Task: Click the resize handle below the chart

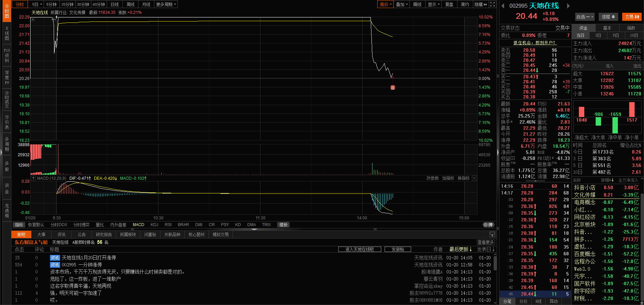Action: coord(254,229)
